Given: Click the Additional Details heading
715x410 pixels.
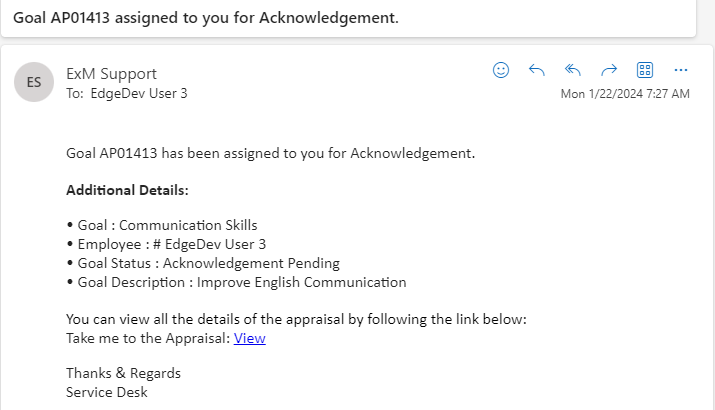Looking at the screenshot, I should [127, 190].
